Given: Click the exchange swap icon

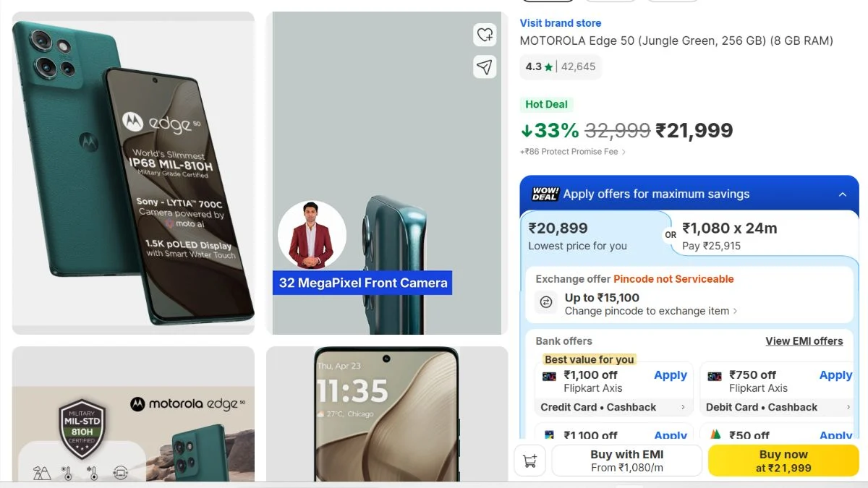Looking at the screenshot, I should tap(547, 302).
